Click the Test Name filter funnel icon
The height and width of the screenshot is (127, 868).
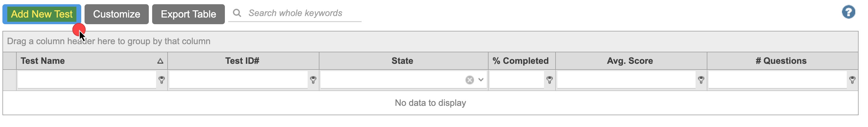click(x=162, y=80)
